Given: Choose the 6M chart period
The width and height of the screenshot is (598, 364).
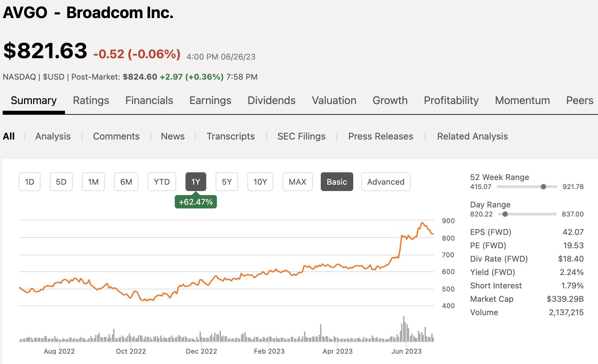Looking at the screenshot, I should (126, 182).
